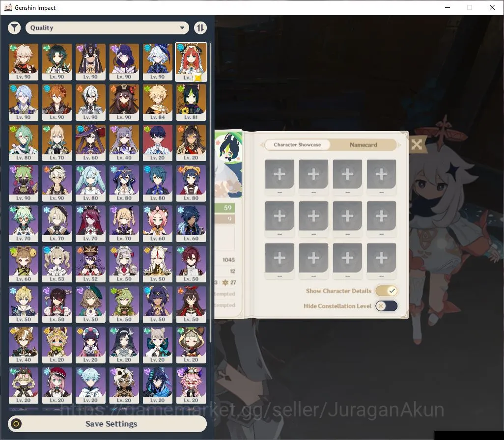504x440 pixels.
Task: Select Mona Lv. 60 portrait
Action: (90, 143)
